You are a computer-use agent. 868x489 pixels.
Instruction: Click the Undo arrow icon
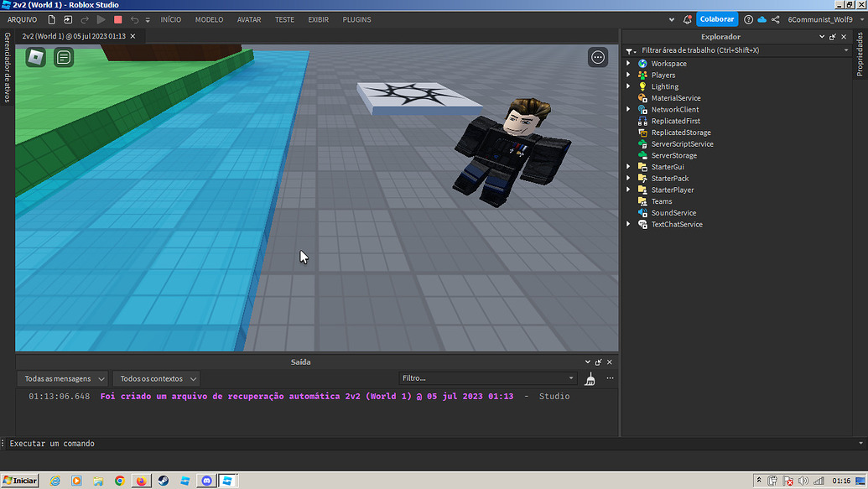(134, 19)
